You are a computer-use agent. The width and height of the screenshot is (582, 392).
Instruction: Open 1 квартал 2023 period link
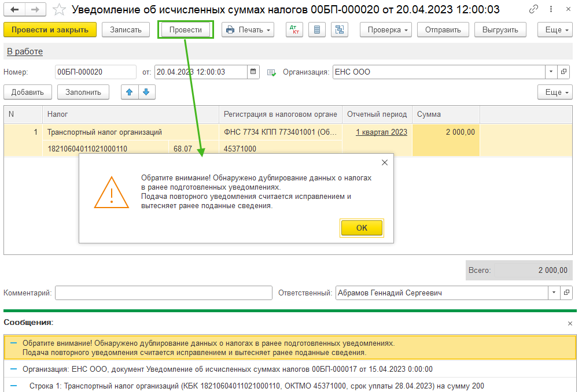382,132
